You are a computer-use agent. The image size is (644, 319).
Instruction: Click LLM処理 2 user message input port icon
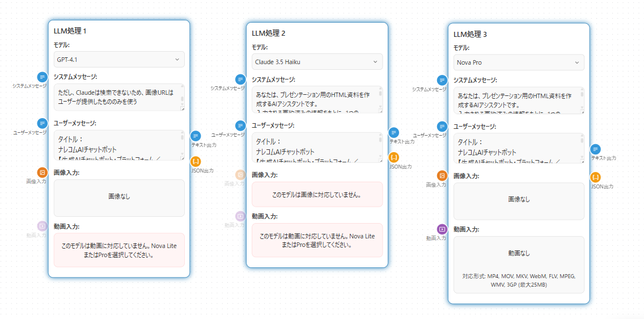(x=240, y=126)
